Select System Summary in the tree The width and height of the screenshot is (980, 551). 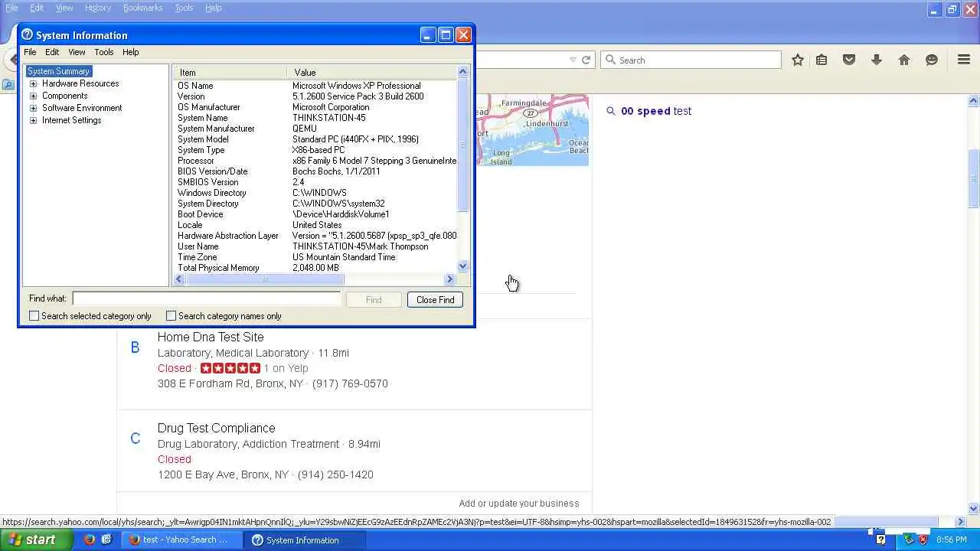(58, 71)
